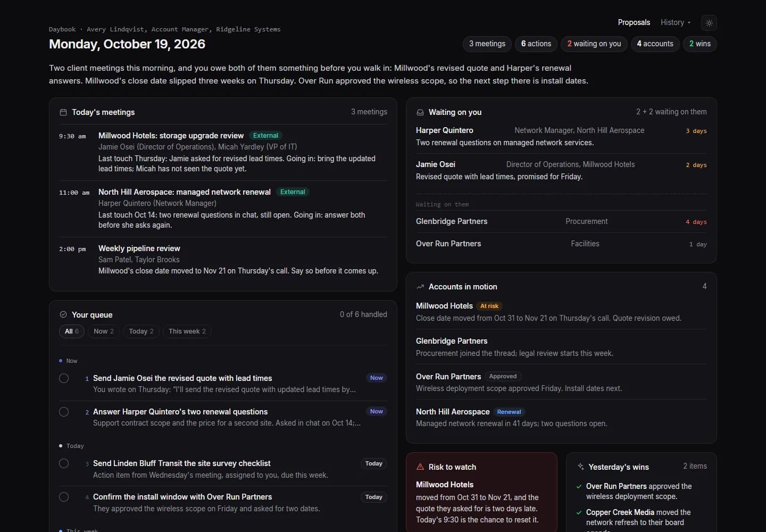
Task: Click the At risk badge on Millwood Hotels
Action: click(489, 306)
